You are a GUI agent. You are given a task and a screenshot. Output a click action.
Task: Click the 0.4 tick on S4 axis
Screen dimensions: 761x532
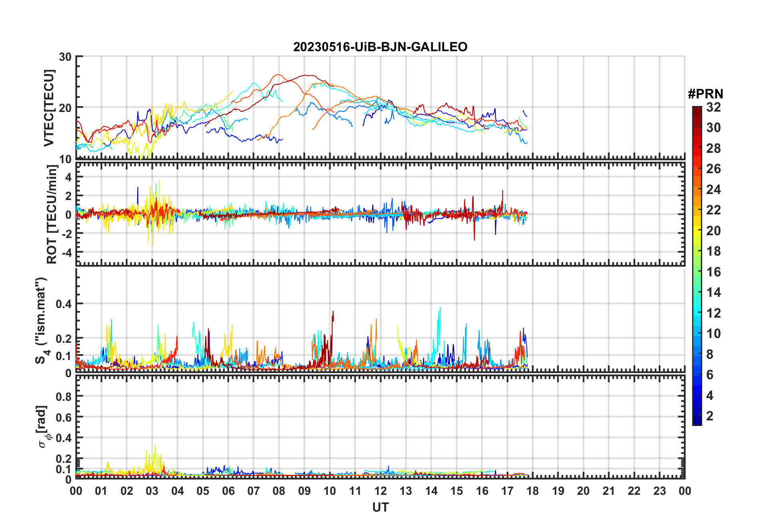point(64,304)
